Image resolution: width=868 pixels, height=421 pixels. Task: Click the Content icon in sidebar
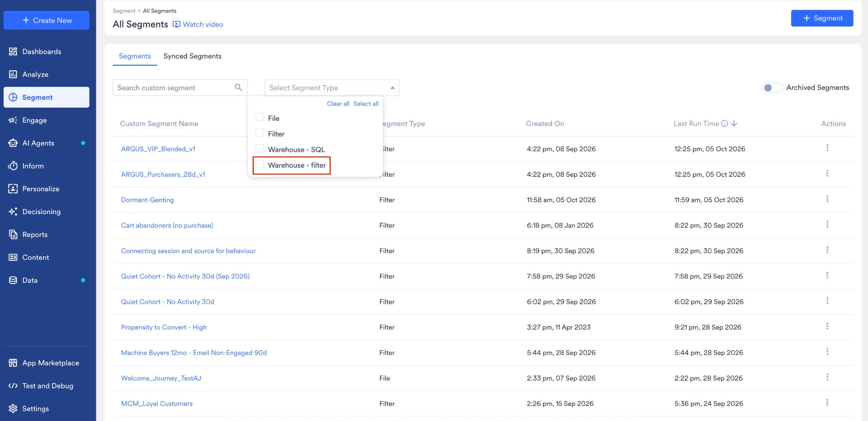click(x=13, y=258)
